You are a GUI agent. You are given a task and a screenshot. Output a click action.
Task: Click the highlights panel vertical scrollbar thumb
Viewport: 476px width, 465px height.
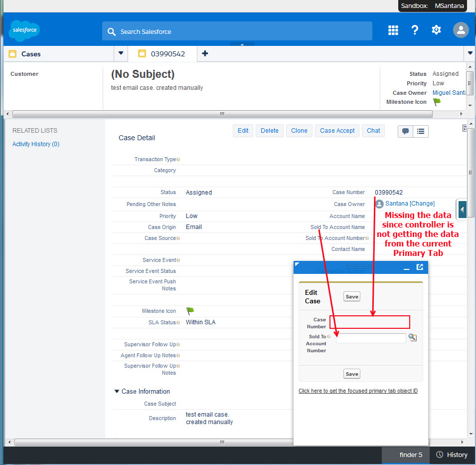470,83
